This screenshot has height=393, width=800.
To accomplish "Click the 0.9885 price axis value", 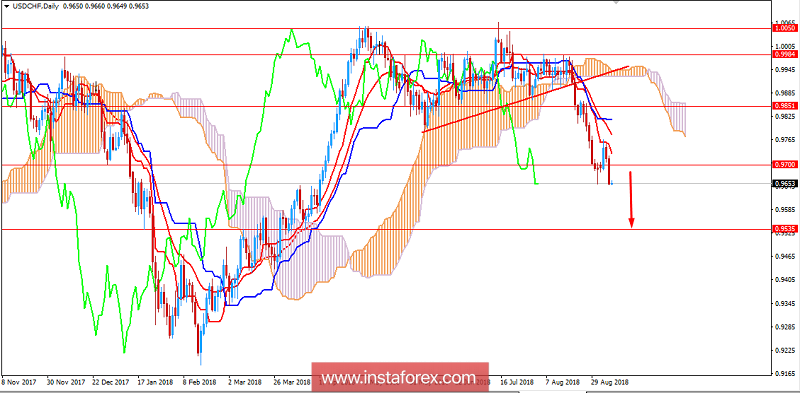I will tap(785, 93).
